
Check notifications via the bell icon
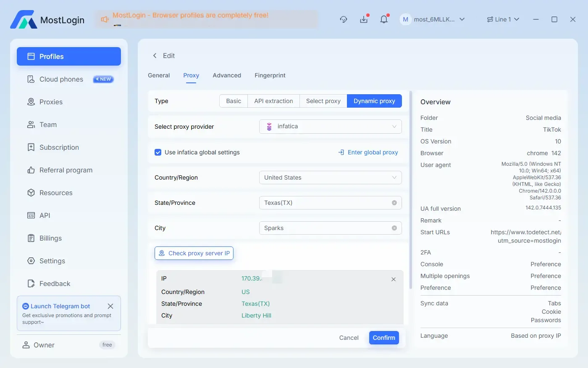coord(383,19)
